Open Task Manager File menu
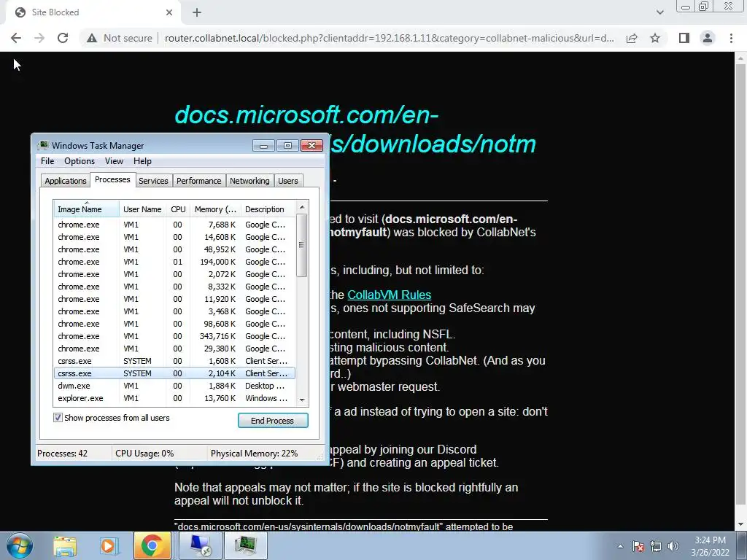Screen dimensions: 747x560 pyautogui.click(x=47, y=161)
